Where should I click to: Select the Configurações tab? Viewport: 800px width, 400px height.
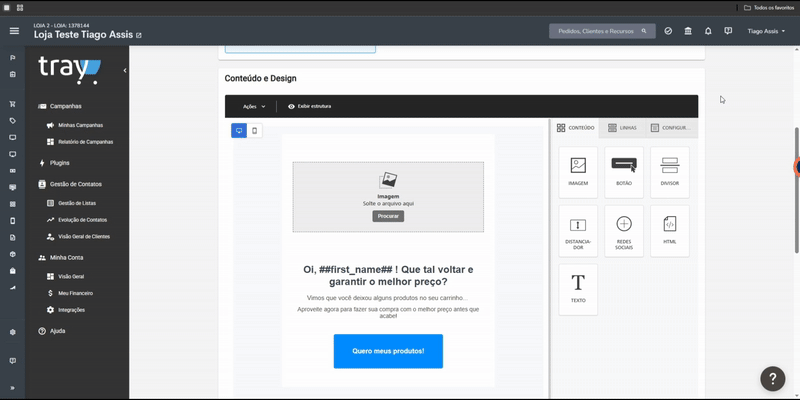[x=671, y=128]
